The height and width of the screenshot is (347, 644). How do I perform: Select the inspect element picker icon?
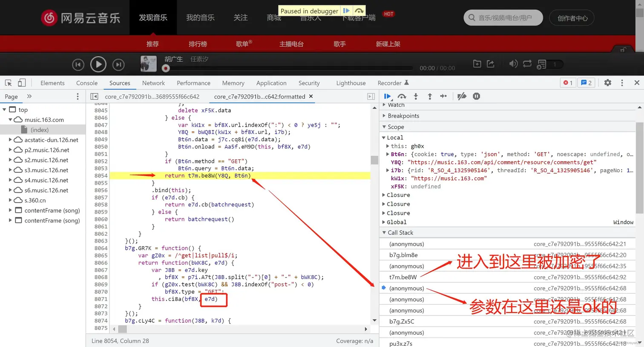click(8, 83)
